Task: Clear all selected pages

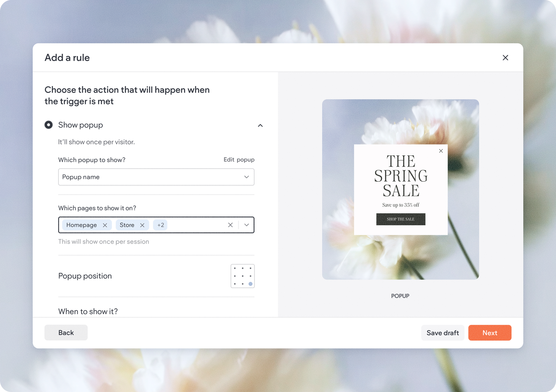Action: [230, 225]
